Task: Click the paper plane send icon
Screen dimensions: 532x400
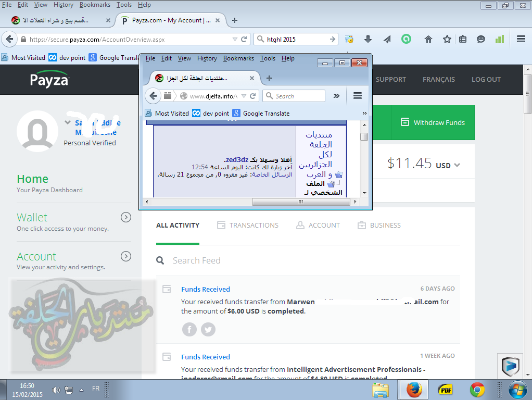Action: 387,40
